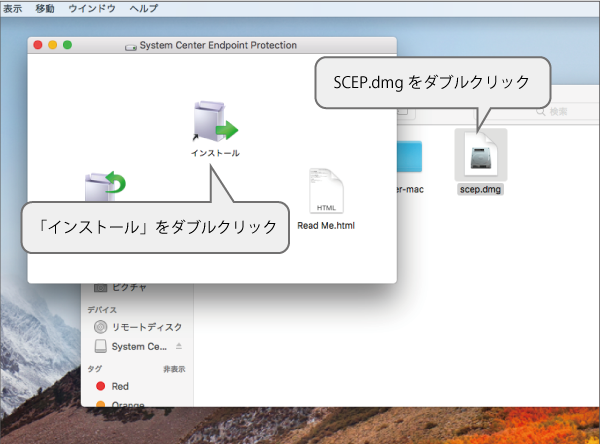Click the インストール label text

[215, 153]
